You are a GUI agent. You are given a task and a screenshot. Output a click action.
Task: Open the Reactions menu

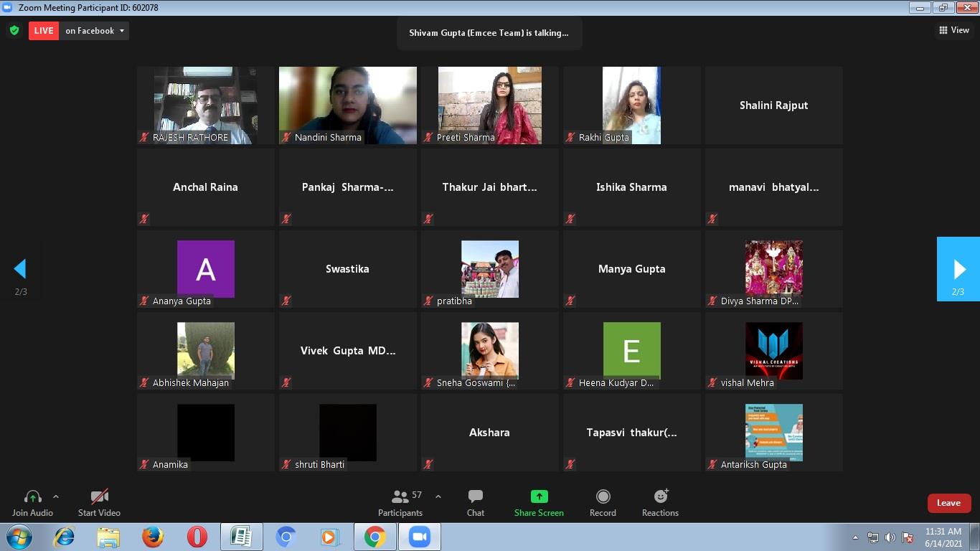pyautogui.click(x=660, y=503)
